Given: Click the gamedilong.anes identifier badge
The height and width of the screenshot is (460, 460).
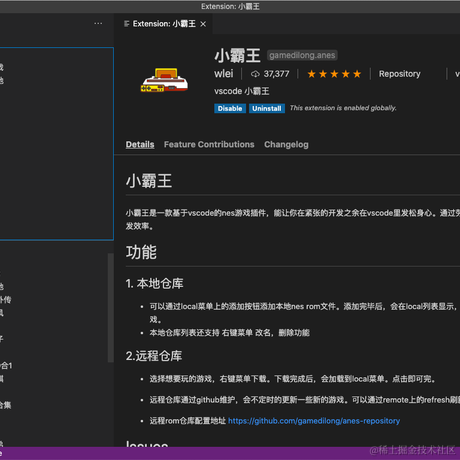Looking at the screenshot, I should (302, 55).
